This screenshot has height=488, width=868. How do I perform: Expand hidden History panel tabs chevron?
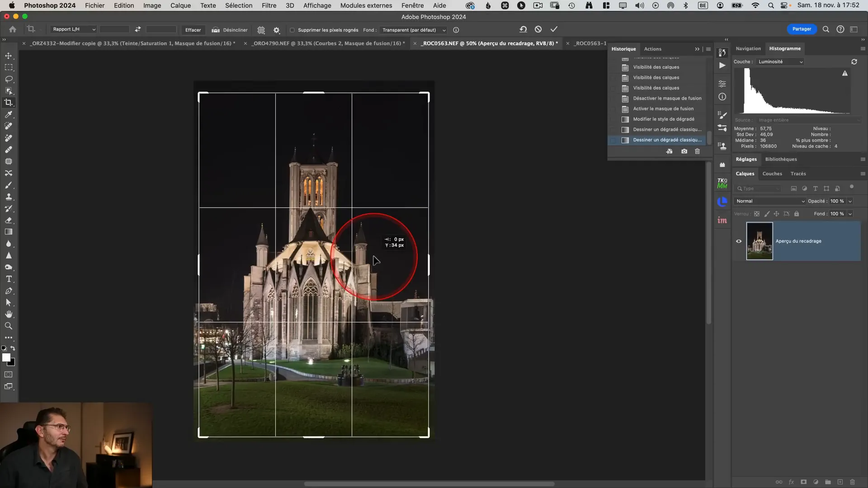(x=697, y=49)
